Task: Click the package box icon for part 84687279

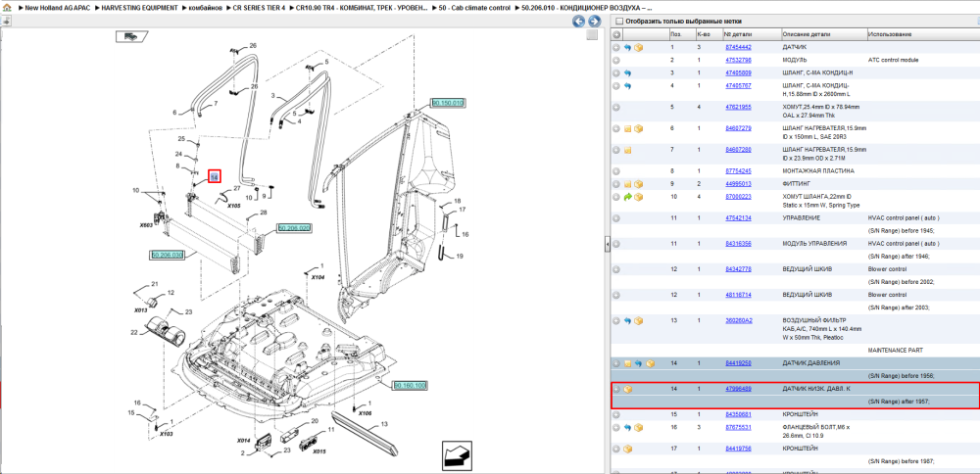Action: [x=638, y=128]
